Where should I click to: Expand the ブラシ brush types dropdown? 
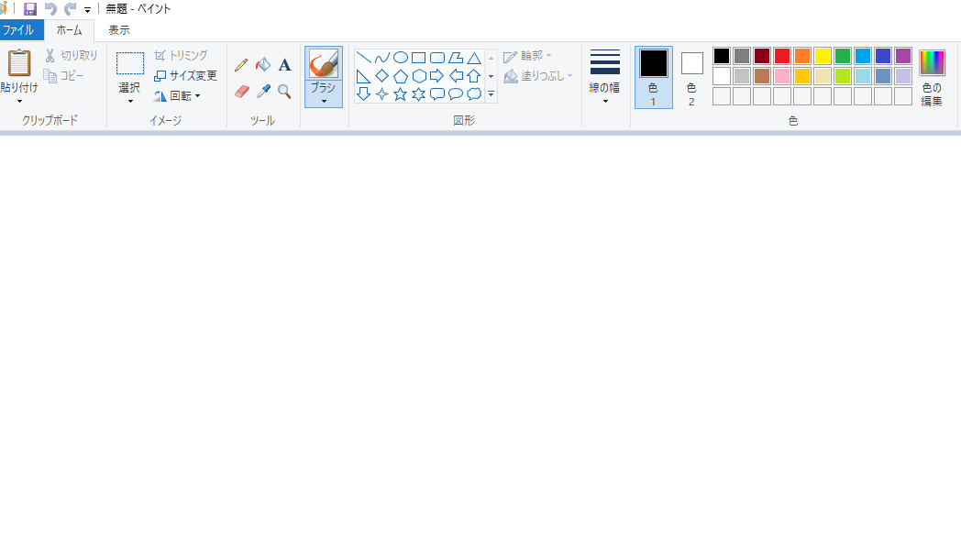(324, 93)
